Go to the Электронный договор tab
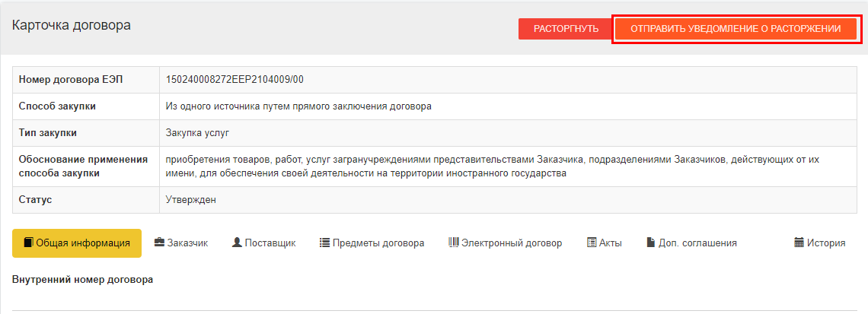Viewport: 868px width, 314px height. (x=506, y=243)
